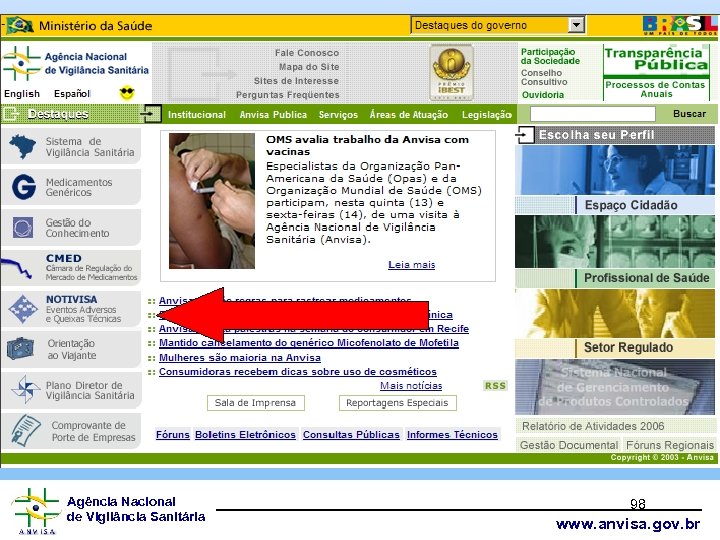720x540 pixels.
Task: Open the Fóruns link
Action: [x=173, y=434]
